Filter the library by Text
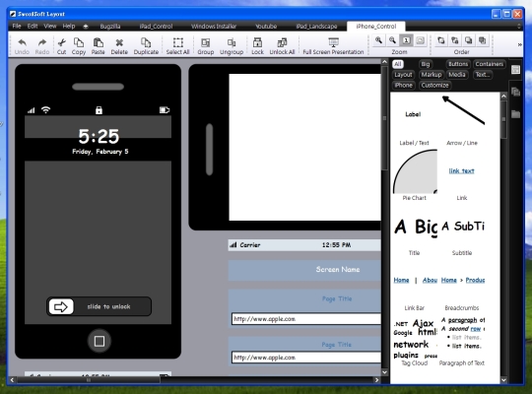532x394 pixels. [x=482, y=74]
